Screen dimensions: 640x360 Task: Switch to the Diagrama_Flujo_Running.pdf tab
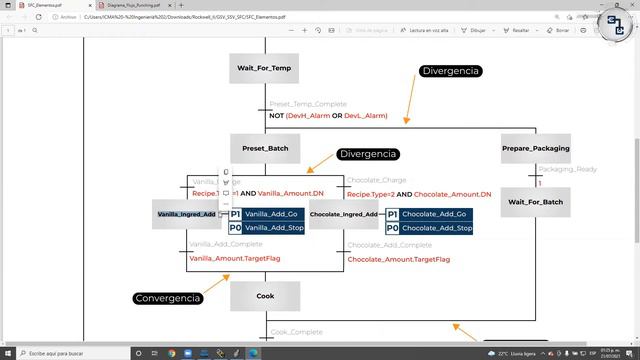[134, 5]
